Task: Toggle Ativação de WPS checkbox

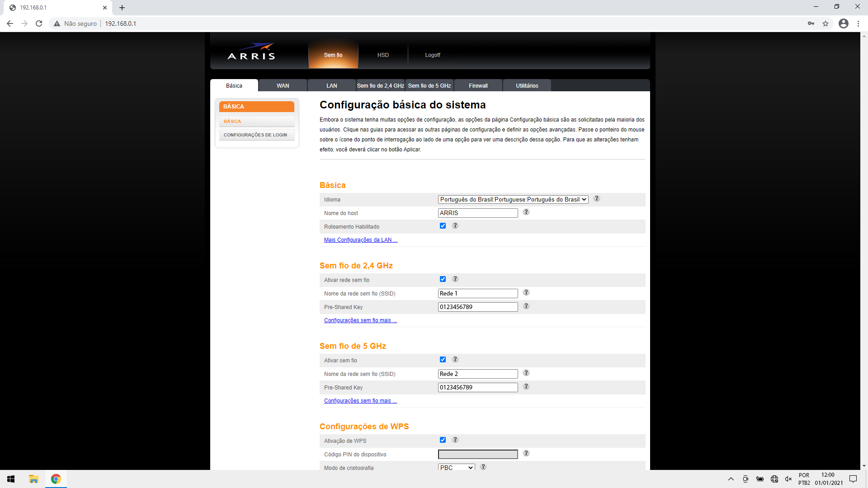Action: [x=443, y=440]
